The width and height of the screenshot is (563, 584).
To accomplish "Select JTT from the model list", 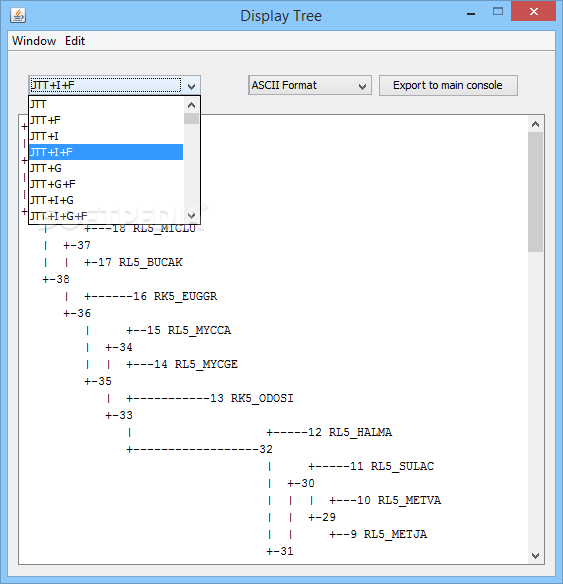I will click(x=106, y=104).
